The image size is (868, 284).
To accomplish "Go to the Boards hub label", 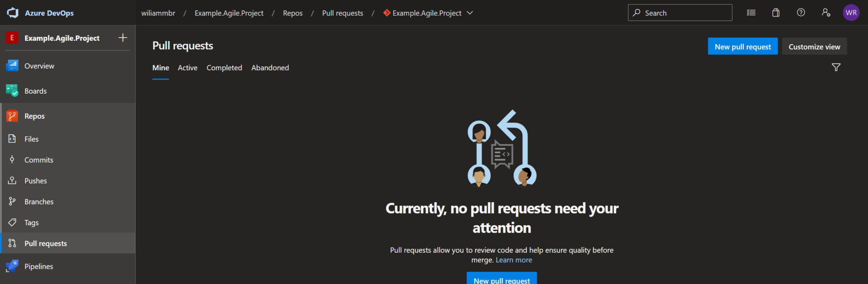I will tap(36, 91).
